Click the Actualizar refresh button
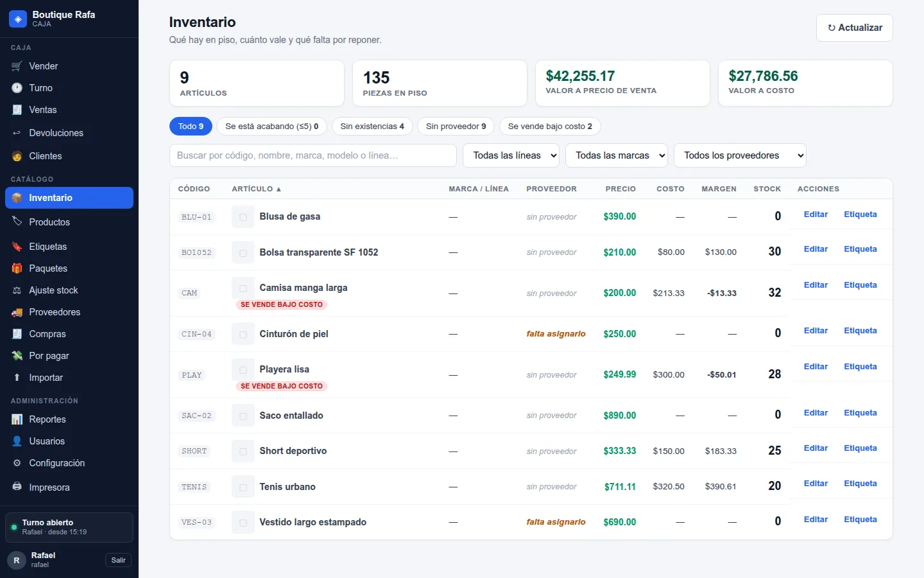The image size is (924, 578). pyautogui.click(x=855, y=28)
